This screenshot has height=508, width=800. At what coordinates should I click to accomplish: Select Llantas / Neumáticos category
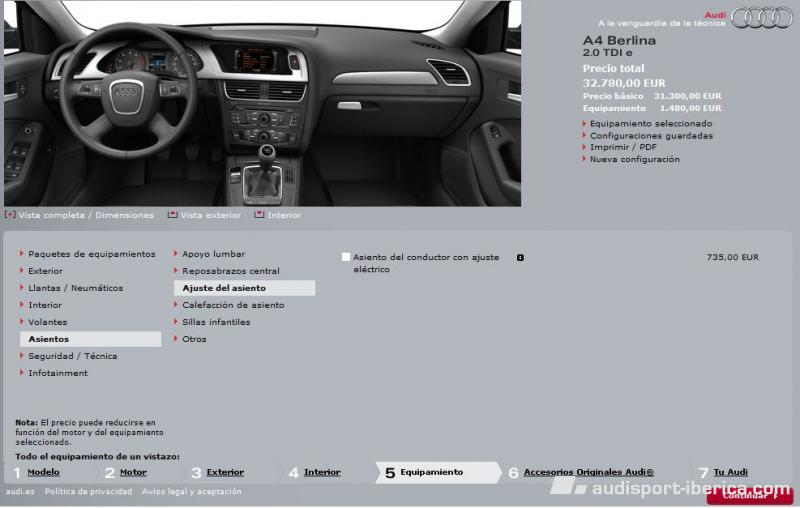[x=75, y=288]
